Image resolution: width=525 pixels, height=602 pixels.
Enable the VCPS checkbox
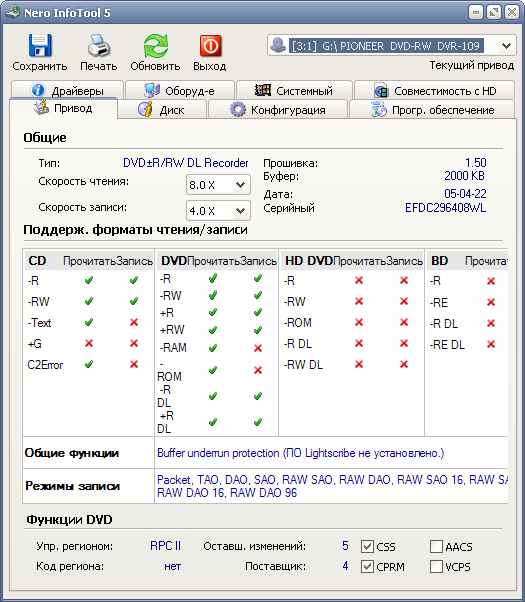pyautogui.click(x=436, y=566)
